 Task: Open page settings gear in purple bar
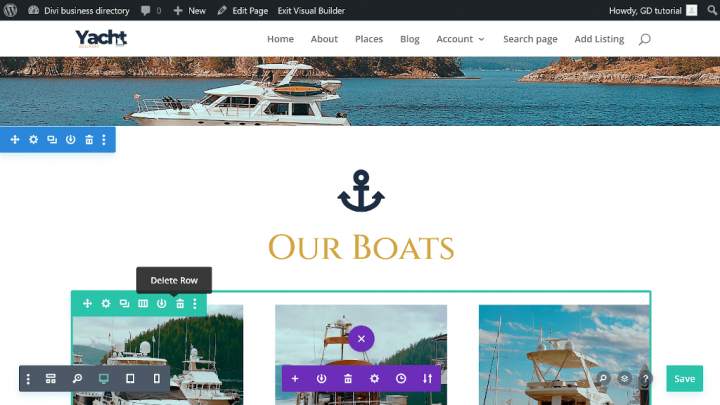374,378
